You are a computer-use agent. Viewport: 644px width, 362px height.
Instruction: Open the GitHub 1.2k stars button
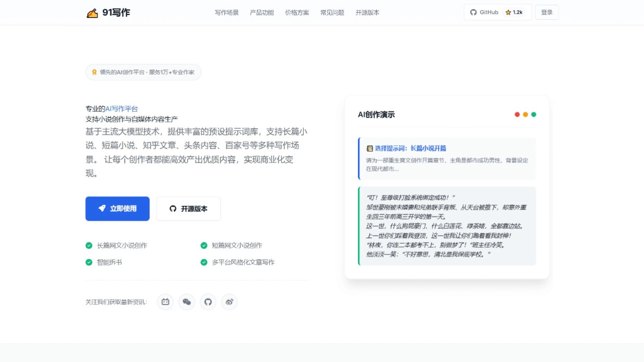point(498,12)
